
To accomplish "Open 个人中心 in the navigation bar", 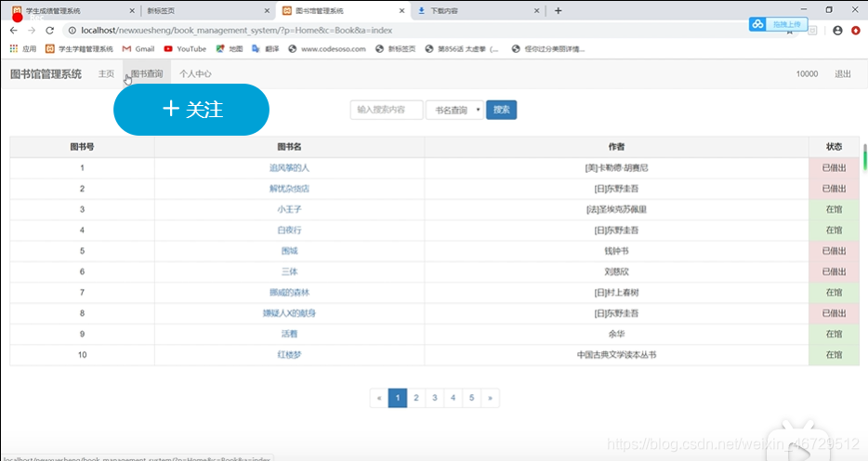I will point(195,74).
